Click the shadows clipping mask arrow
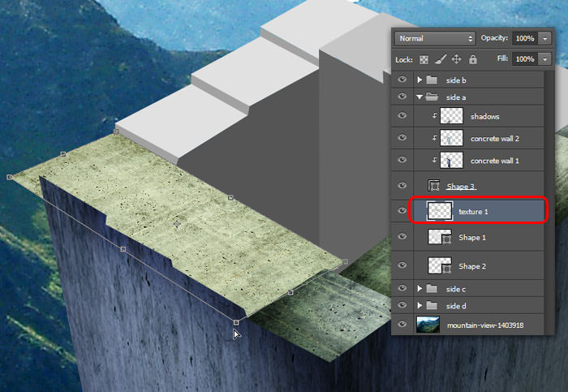Screen dimensions: 568x392 coord(434,116)
